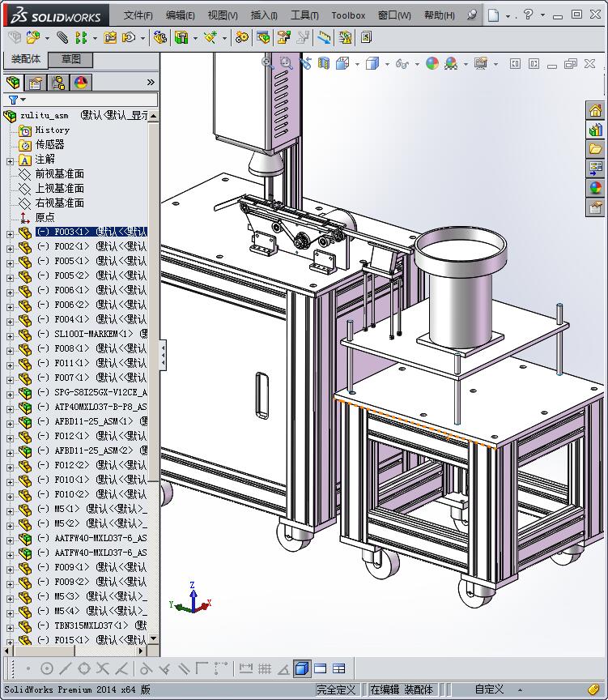This screenshot has width=608, height=700.
Task: Toggle the four-pane viewport table icon
Action: pos(339,668)
